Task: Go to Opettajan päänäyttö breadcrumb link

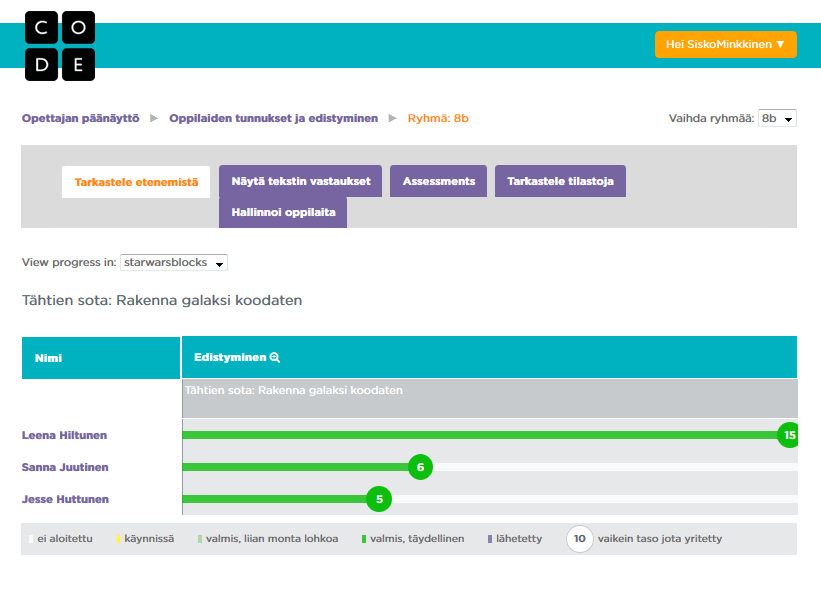Action: click(80, 118)
